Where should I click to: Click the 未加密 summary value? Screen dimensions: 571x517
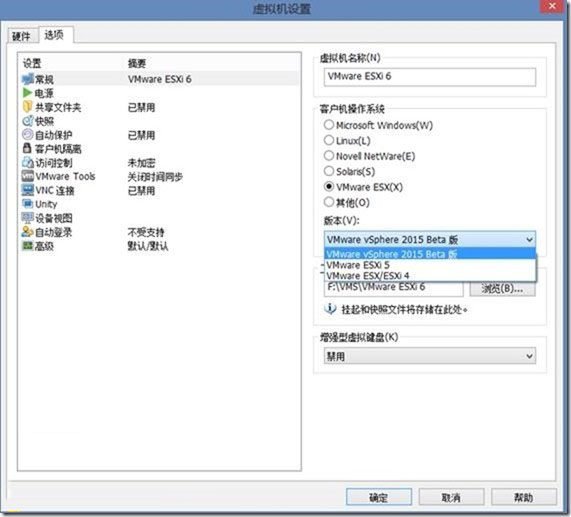141,163
